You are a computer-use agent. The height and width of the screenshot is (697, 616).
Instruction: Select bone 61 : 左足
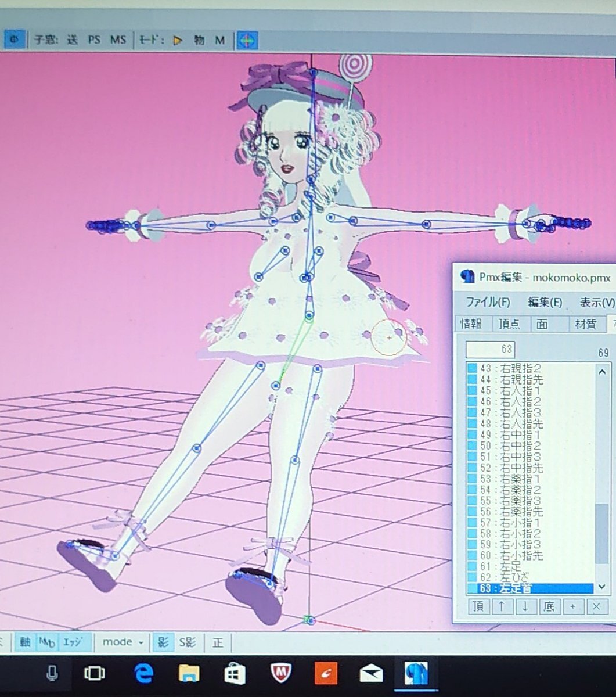531,567
